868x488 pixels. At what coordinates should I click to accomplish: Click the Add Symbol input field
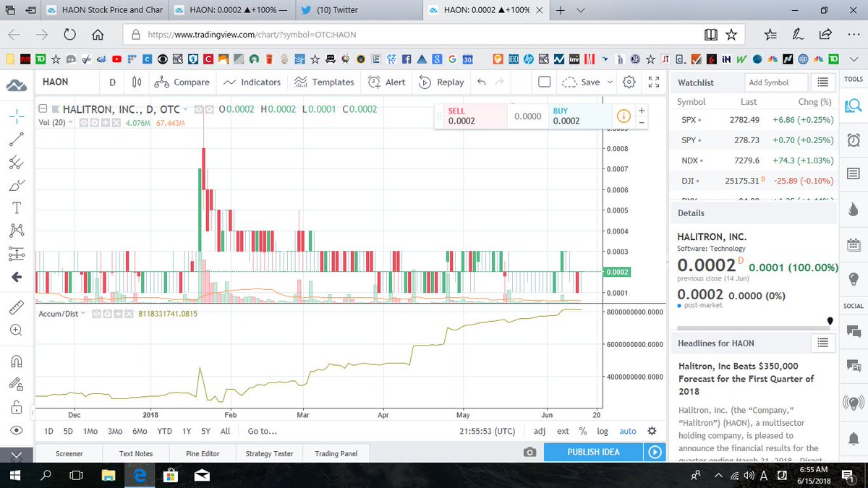click(x=776, y=82)
